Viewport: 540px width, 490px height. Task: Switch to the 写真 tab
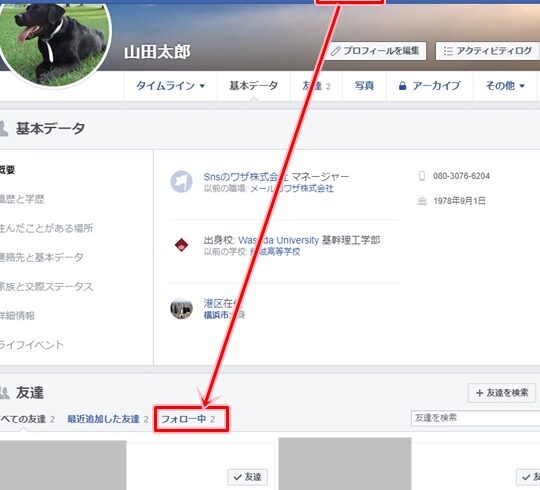(x=364, y=85)
